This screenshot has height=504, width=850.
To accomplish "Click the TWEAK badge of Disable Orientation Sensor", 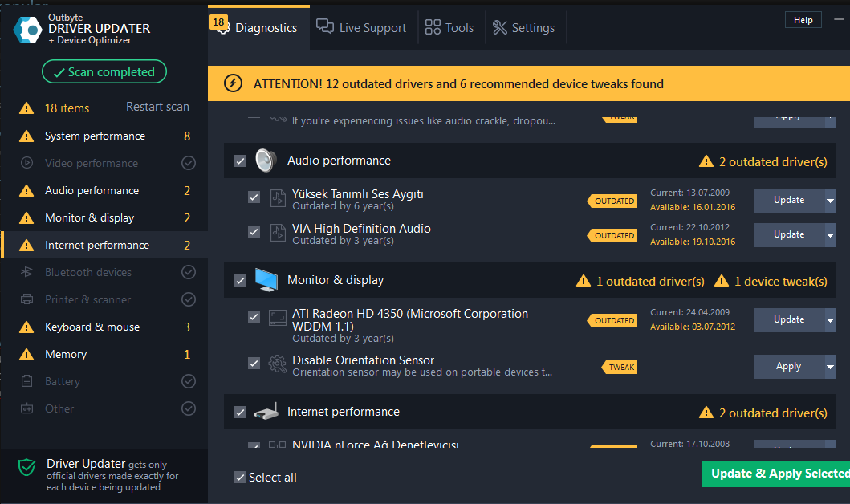I will tap(620, 367).
